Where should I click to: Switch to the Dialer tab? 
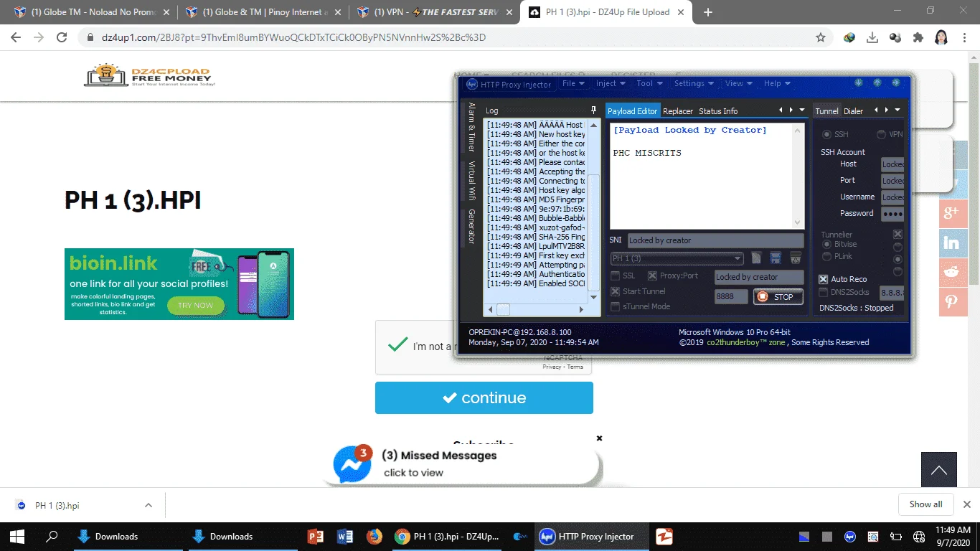[x=854, y=111]
